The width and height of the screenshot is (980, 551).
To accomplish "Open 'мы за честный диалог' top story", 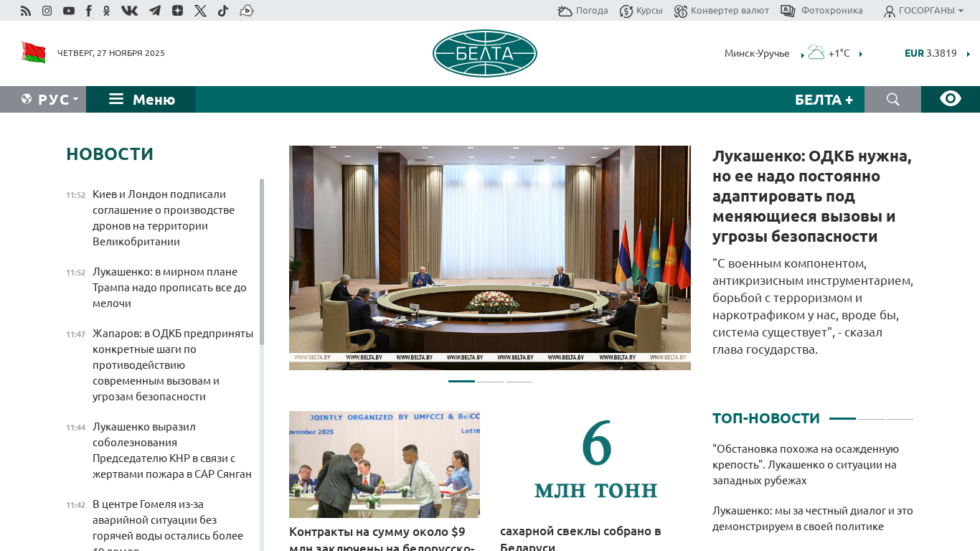I will tap(813, 519).
